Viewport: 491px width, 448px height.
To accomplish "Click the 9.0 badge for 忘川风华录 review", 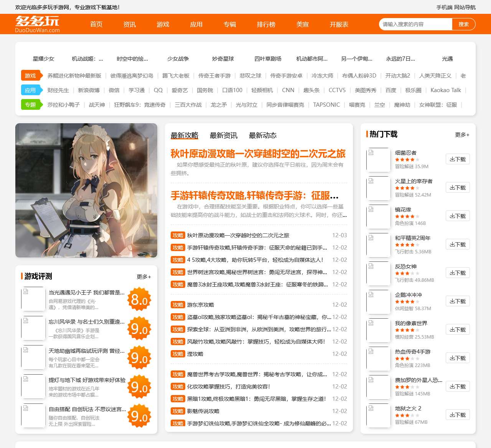I will coord(139,328).
